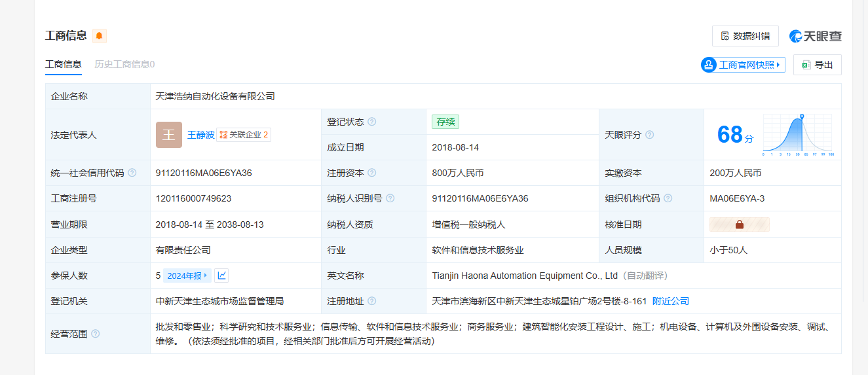Select the English name Tianjin Haona Automation

(525, 276)
